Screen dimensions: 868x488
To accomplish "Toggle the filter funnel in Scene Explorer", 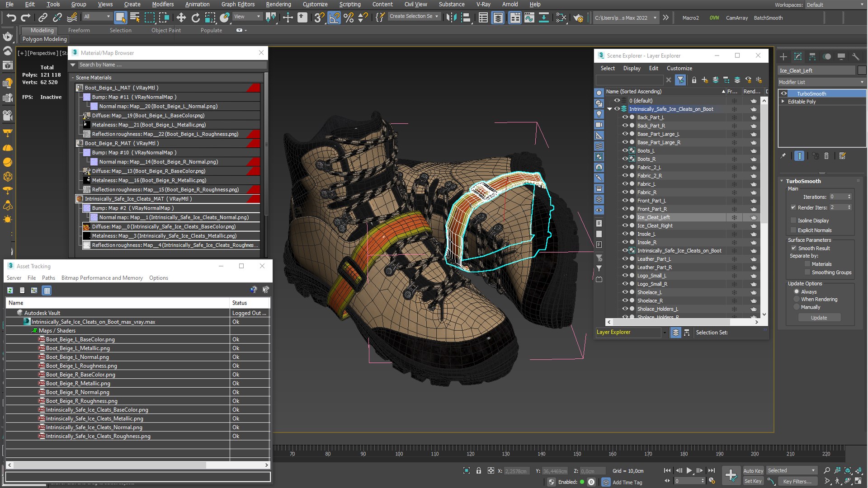I will tap(680, 80).
